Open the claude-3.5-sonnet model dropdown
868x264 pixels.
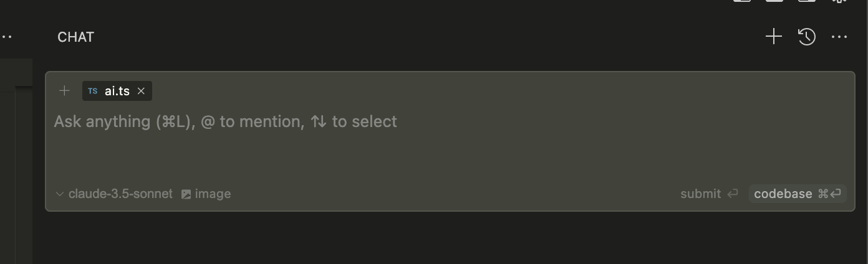[x=114, y=194]
